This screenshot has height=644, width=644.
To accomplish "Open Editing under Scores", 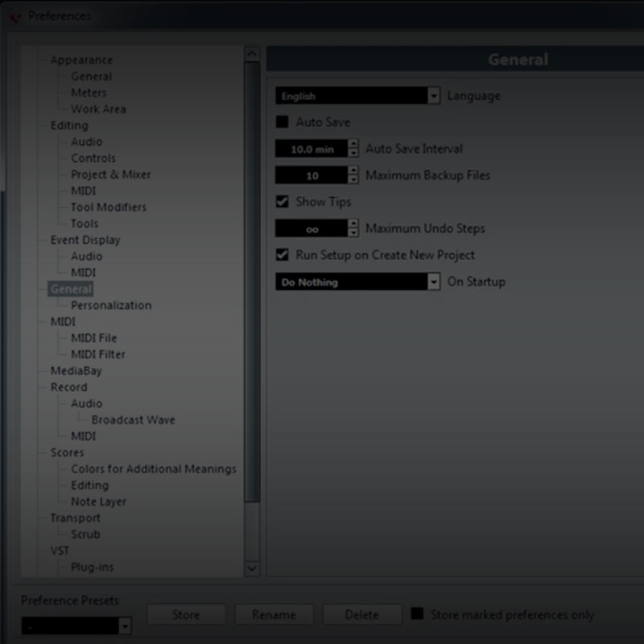I will pyautogui.click(x=89, y=485).
